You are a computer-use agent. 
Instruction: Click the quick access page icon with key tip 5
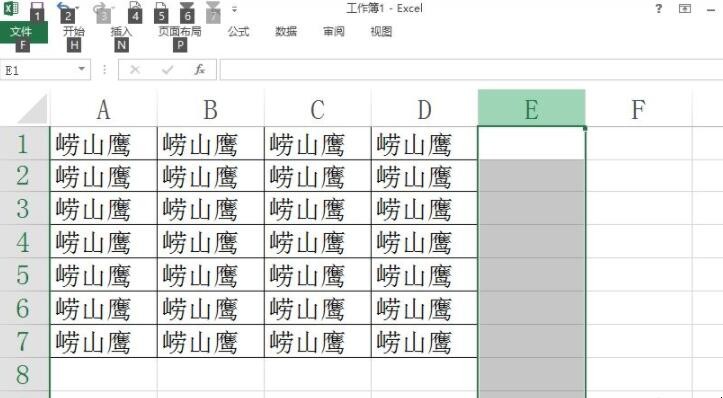point(160,7)
